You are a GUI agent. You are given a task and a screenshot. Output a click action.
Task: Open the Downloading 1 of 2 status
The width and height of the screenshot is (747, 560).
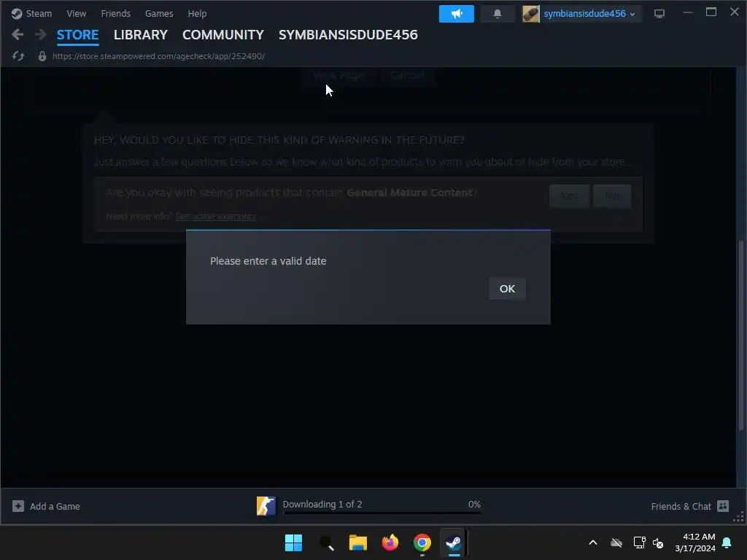point(322,505)
